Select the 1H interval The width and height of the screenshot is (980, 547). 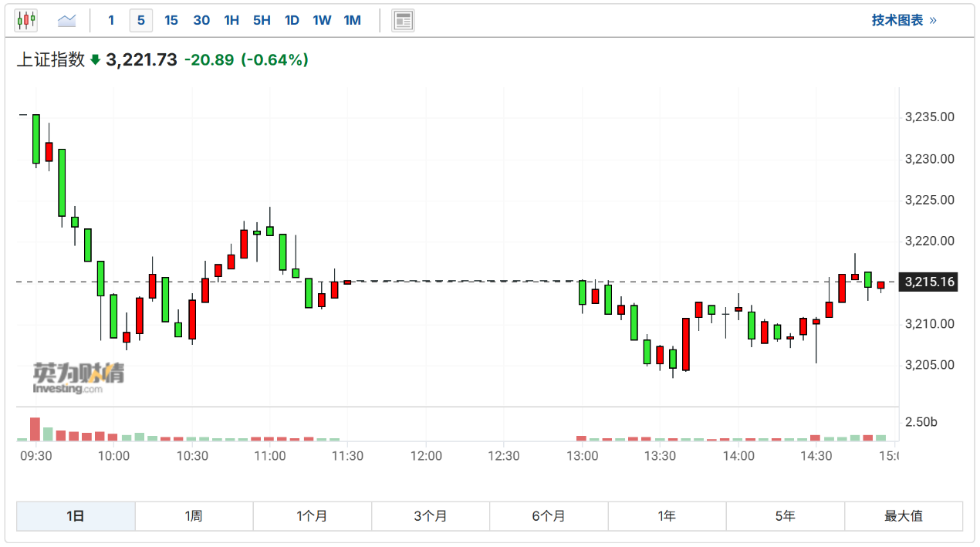click(x=231, y=20)
